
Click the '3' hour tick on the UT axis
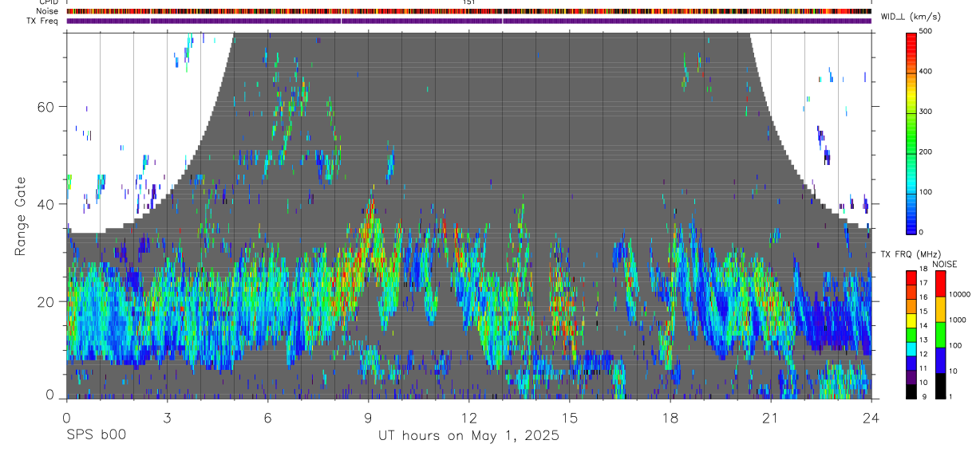(x=167, y=417)
